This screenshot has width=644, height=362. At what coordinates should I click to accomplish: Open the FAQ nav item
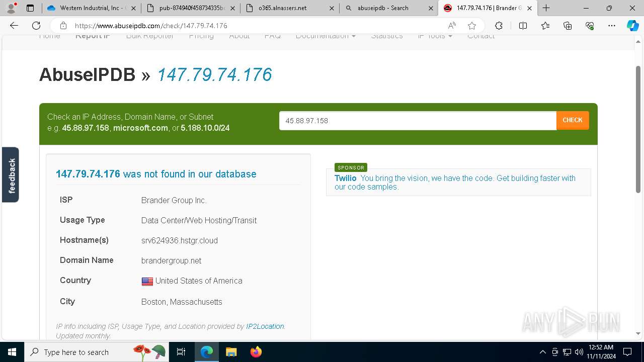[272, 36]
